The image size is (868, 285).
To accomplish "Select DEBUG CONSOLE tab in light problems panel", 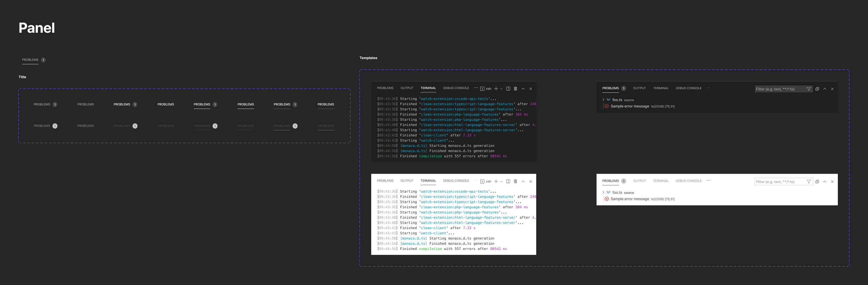I will click(x=688, y=181).
